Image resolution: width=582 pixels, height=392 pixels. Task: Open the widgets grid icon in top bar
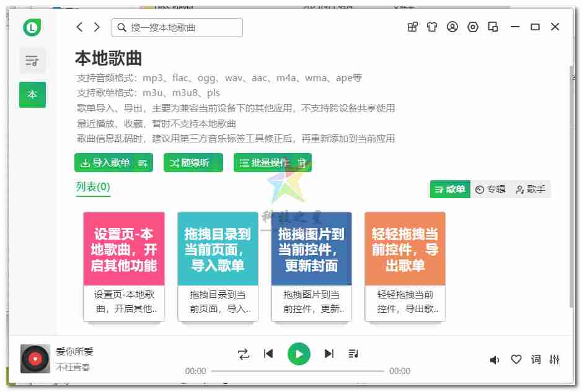412,27
